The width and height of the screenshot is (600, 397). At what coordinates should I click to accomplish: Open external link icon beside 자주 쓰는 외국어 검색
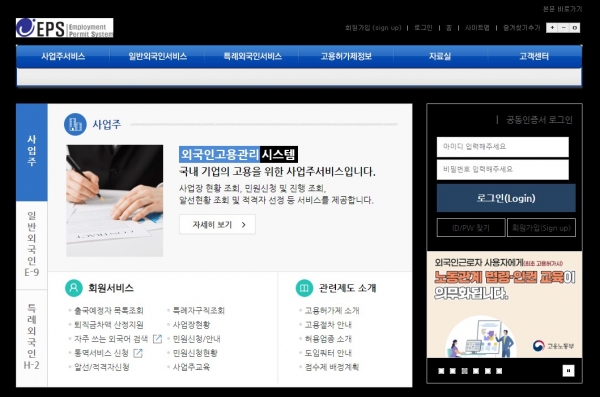pos(157,339)
